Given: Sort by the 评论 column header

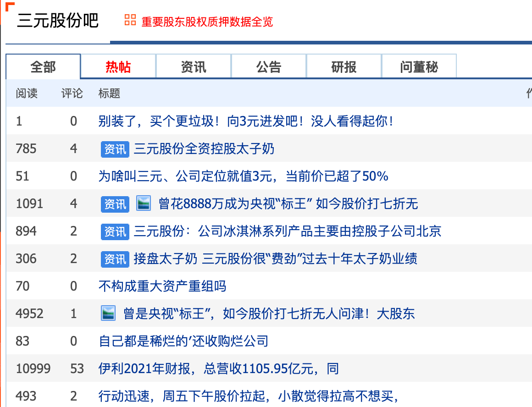Looking at the screenshot, I should (x=72, y=93).
